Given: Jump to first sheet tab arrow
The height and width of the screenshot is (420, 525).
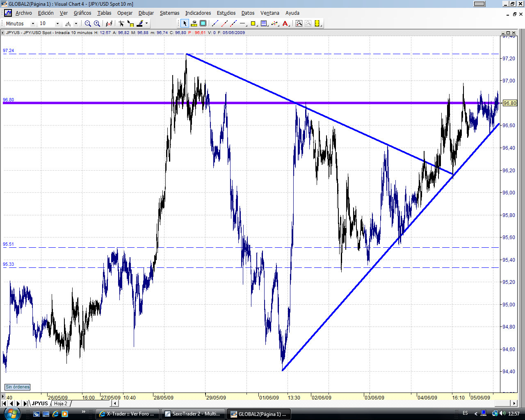Looking at the screenshot, I should pyautogui.click(x=5, y=404).
